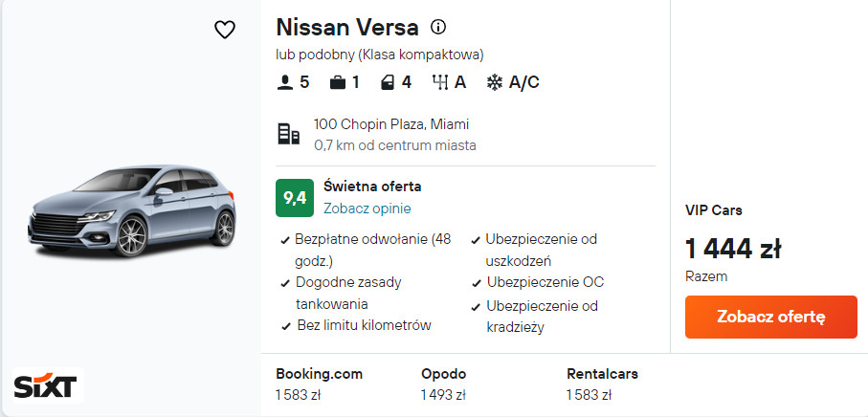Click the 100 Chopin Plaza, Miami address
The width and height of the screenshot is (868, 417).
click(x=391, y=124)
